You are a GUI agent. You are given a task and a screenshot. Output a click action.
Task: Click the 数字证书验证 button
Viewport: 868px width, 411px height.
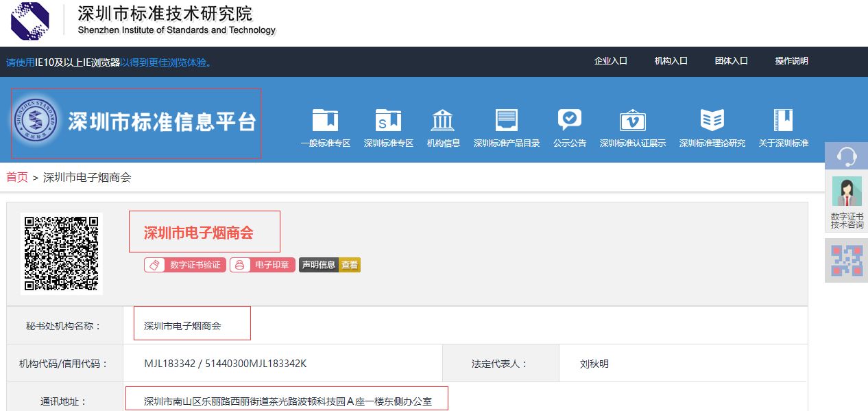coord(184,265)
